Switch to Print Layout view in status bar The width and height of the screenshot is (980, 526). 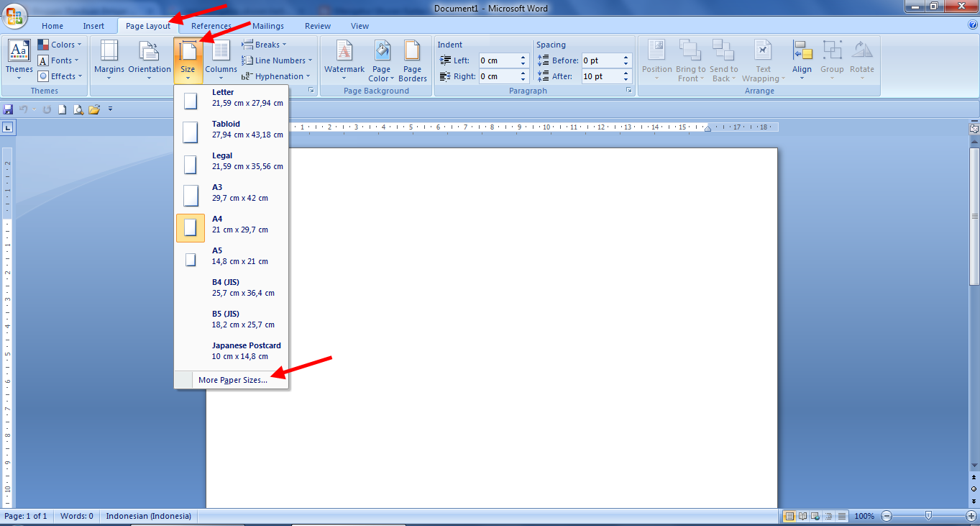[790, 516]
